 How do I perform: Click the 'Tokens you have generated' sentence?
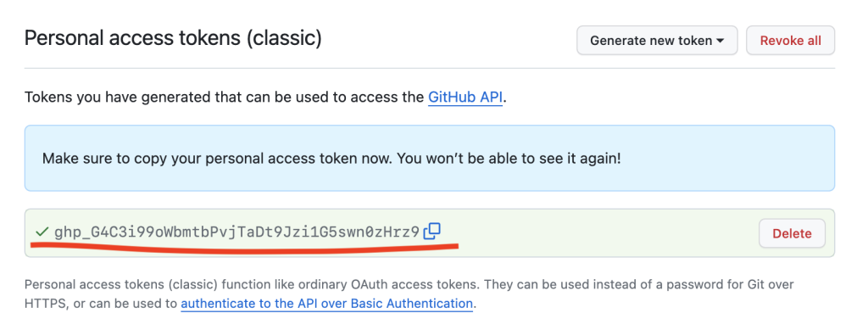tap(265, 98)
